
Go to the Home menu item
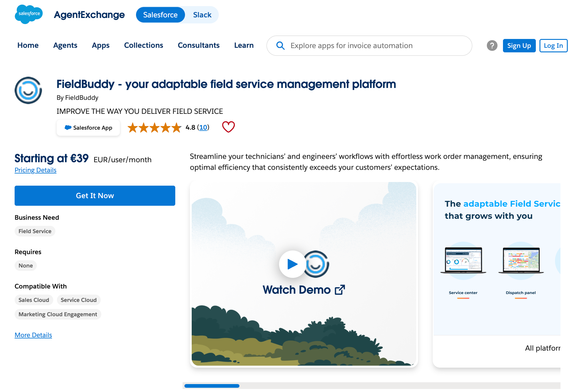coord(28,45)
